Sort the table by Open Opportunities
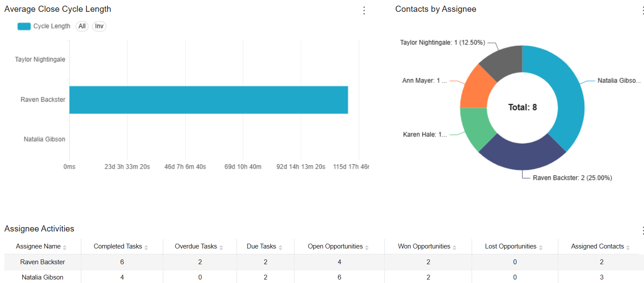This screenshot has height=283, width=644. [x=367, y=246]
